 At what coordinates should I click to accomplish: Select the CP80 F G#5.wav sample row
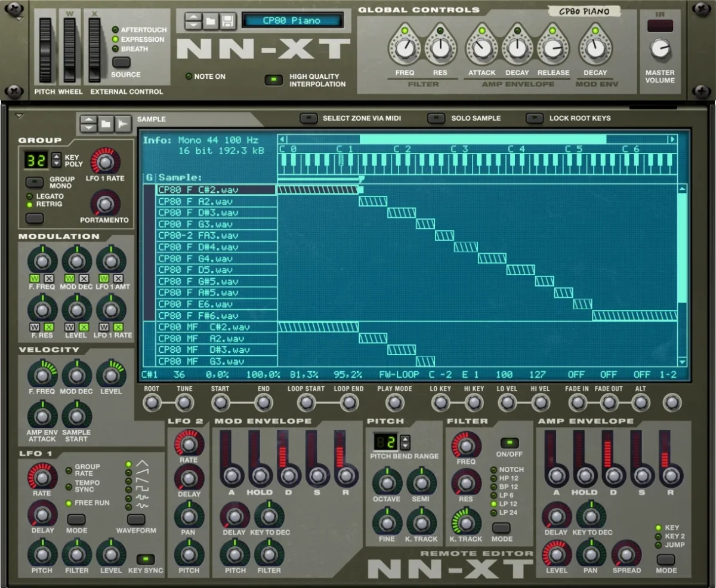(x=216, y=281)
